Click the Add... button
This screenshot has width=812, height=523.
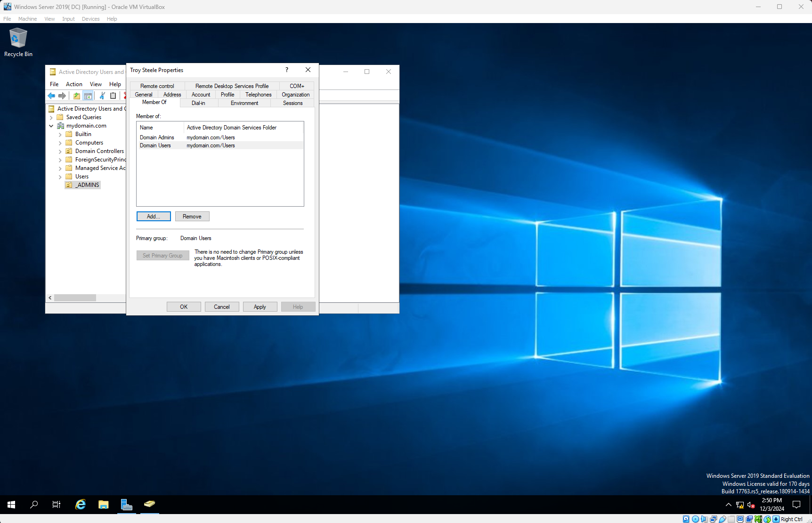[x=154, y=217]
